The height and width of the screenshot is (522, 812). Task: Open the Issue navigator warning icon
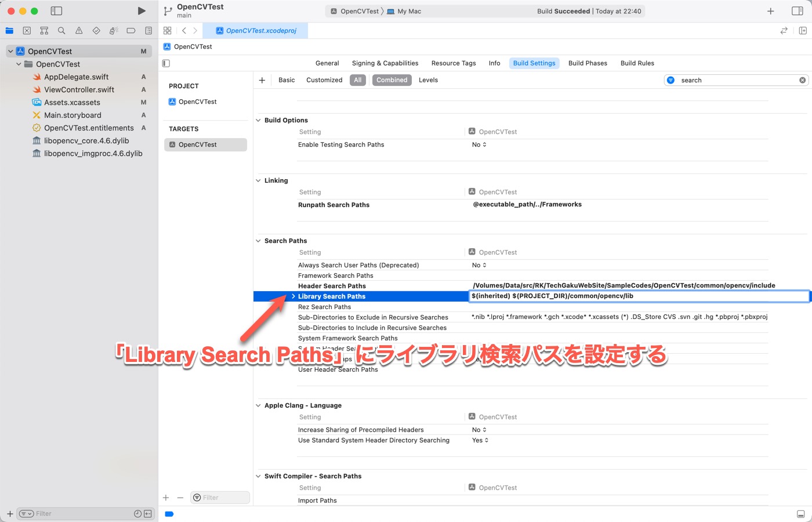pyautogui.click(x=79, y=31)
